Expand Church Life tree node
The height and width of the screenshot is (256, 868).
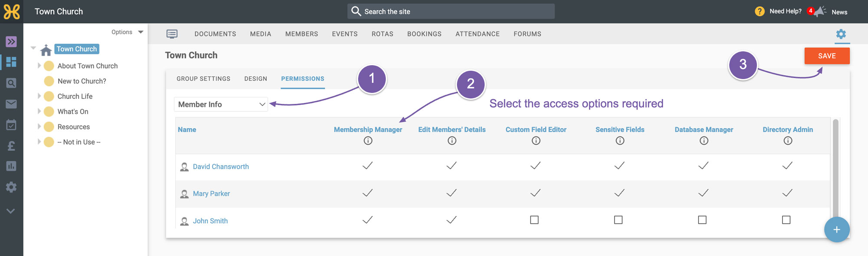pyautogui.click(x=39, y=96)
